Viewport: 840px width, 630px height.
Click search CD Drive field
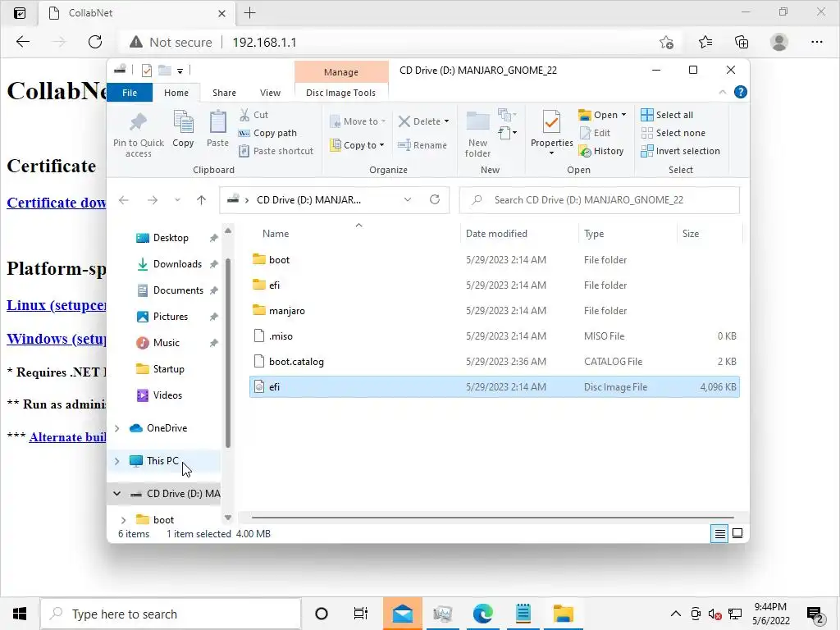pos(600,200)
